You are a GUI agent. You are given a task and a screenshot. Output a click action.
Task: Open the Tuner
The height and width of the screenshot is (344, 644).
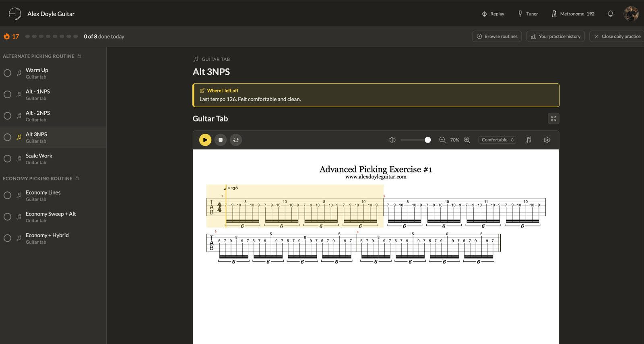pyautogui.click(x=528, y=14)
